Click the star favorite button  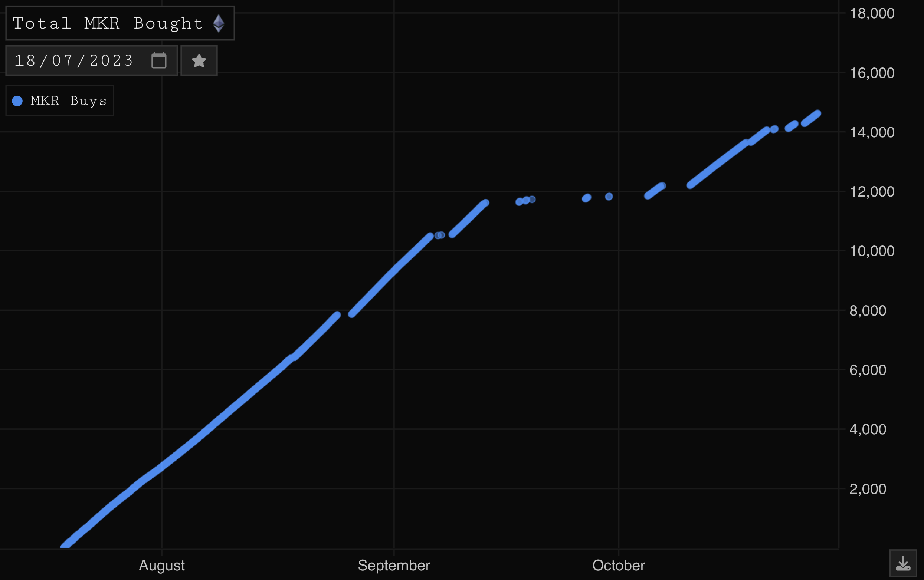199,60
